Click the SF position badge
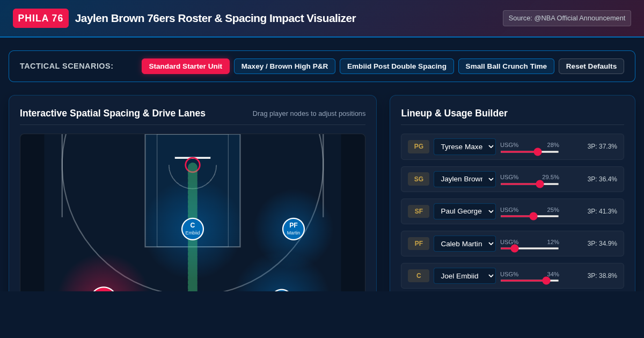The height and width of the screenshot is (338, 644). [419, 211]
